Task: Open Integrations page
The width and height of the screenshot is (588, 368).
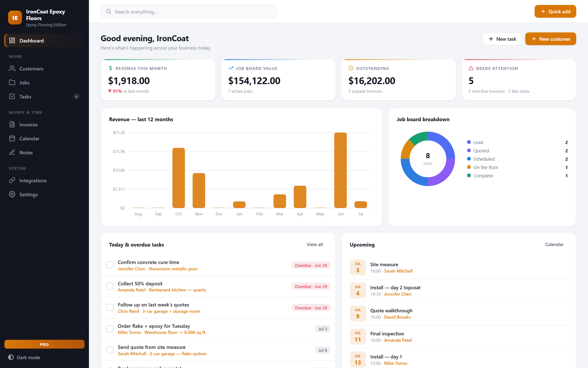Action: point(44,180)
